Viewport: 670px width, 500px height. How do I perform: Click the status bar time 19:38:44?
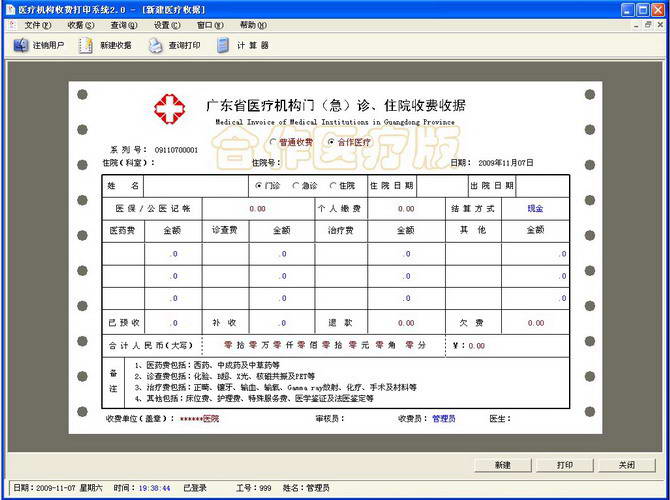pos(154,488)
